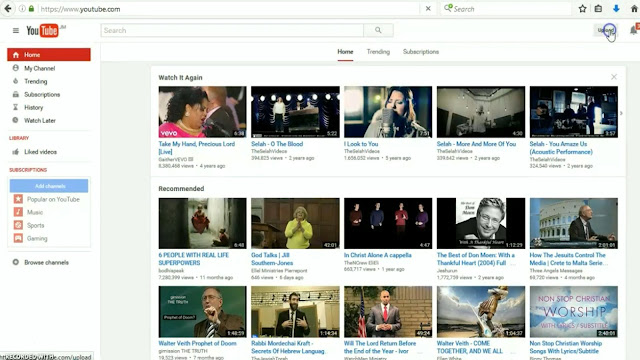The height and width of the screenshot is (360, 640).
Task: Open Selah - O The Blood thumbnail
Action: (295, 112)
